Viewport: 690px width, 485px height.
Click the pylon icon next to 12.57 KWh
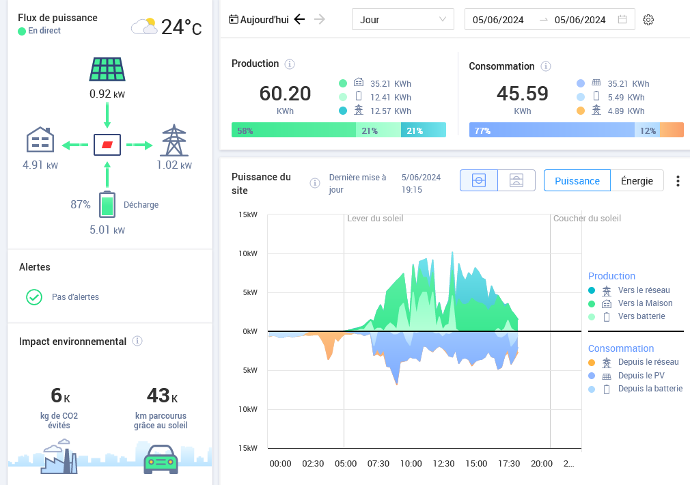pyautogui.click(x=359, y=110)
